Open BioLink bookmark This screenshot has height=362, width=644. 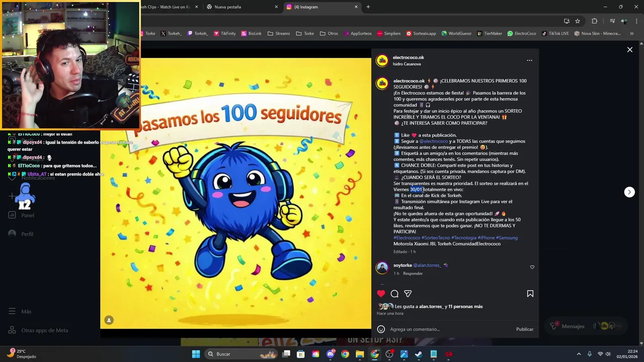(252, 34)
